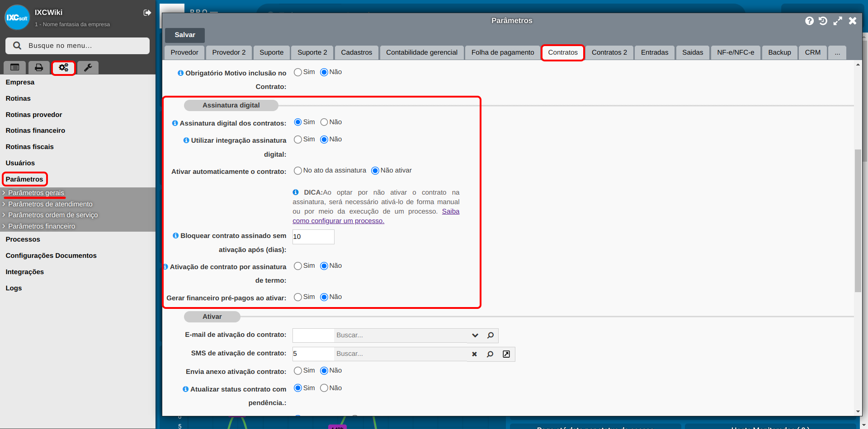Select Não for Assinatura digital dos contratos
The image size is (868, 429).
pos(324,122)
